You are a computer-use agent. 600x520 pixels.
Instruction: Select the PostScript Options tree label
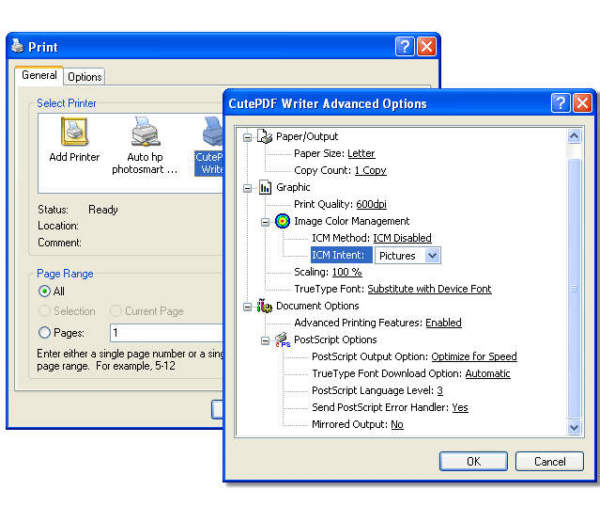coord(335,340)
